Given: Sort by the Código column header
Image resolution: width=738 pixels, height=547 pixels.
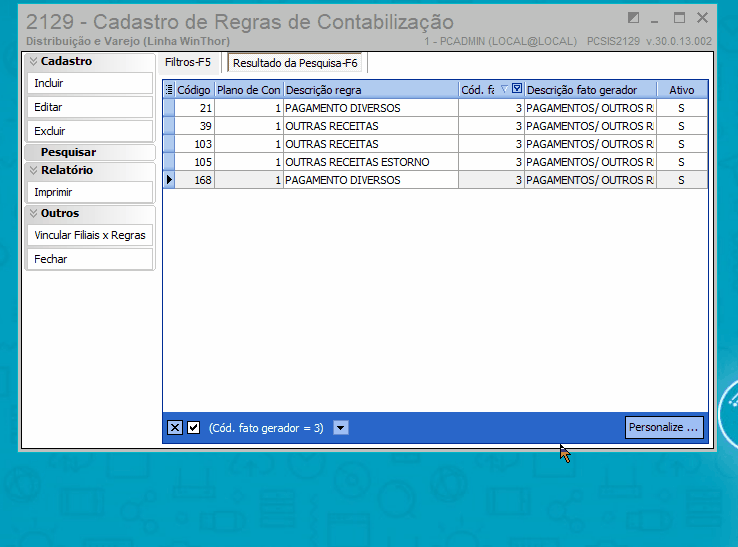Looking at the screenshot, I should pos(194,90).
